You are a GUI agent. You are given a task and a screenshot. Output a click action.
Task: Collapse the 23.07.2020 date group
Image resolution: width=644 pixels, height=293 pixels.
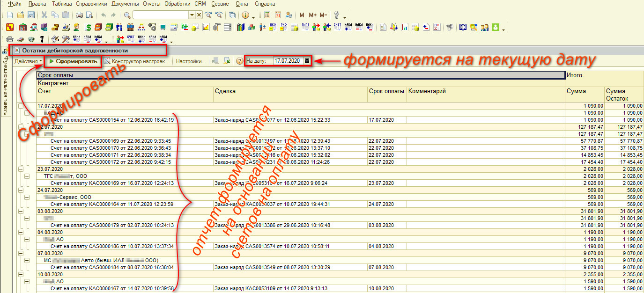click(21, 169)
